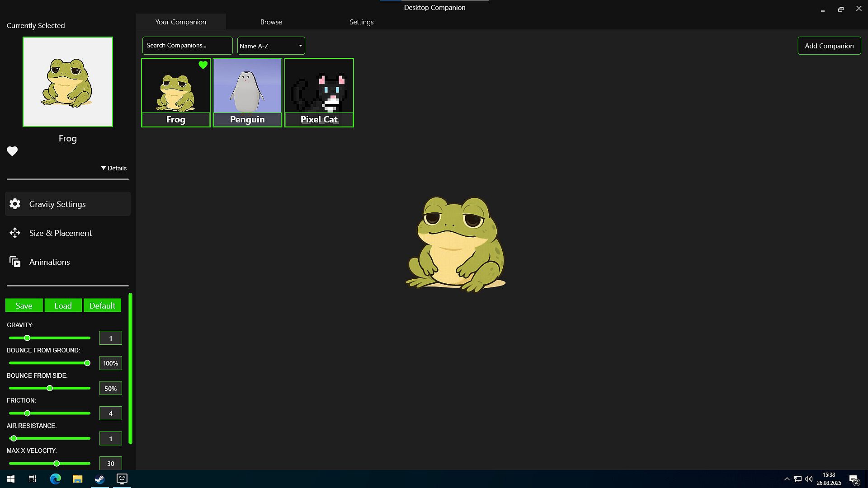Open the Settings tab
868x488 pixels.
pyautogui.click(x=361, y=22)
